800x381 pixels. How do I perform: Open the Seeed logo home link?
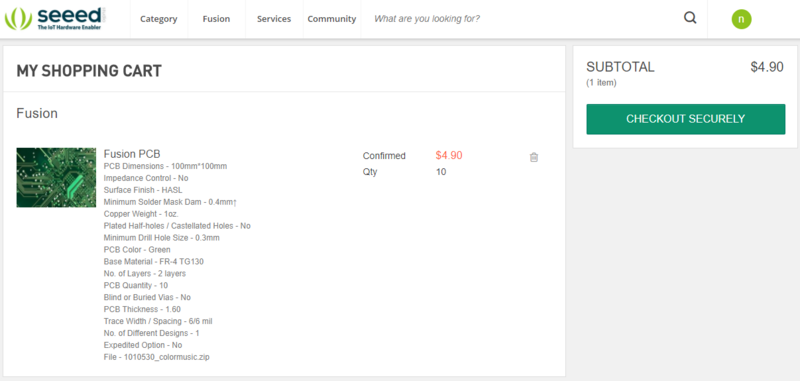tap(55, 19)
